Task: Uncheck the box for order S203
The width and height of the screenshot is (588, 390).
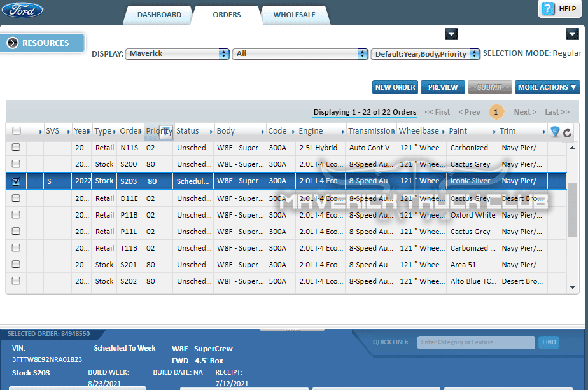Action: tap(16, 181)
